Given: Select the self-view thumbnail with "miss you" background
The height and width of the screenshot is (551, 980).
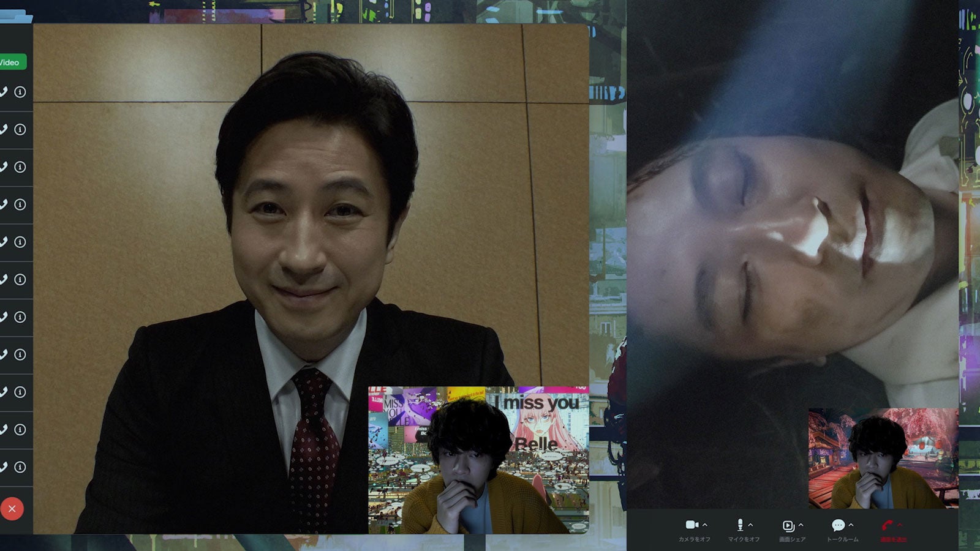Looking at the screenshot, I should tap(478, 459).
